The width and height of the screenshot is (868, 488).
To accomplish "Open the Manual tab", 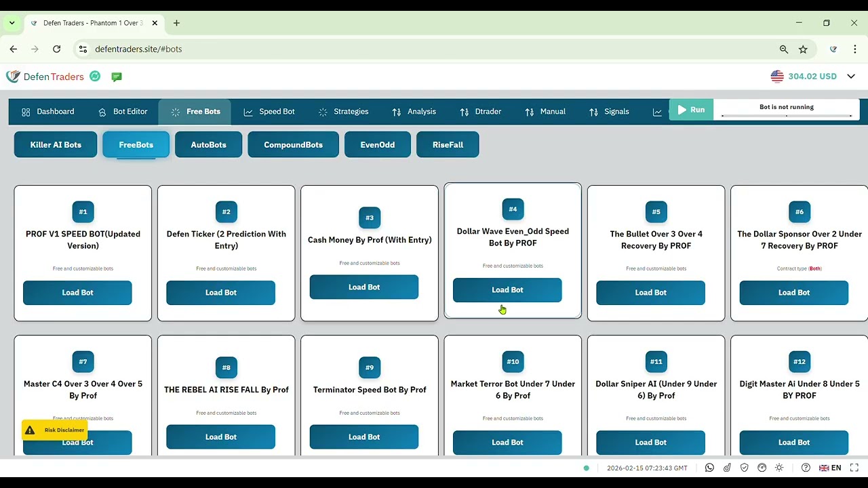I will click(x=545, y=112).
